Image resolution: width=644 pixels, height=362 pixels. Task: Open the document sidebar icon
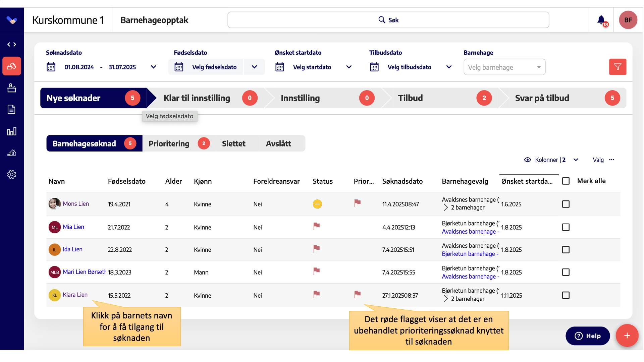[x=12, y=109]
